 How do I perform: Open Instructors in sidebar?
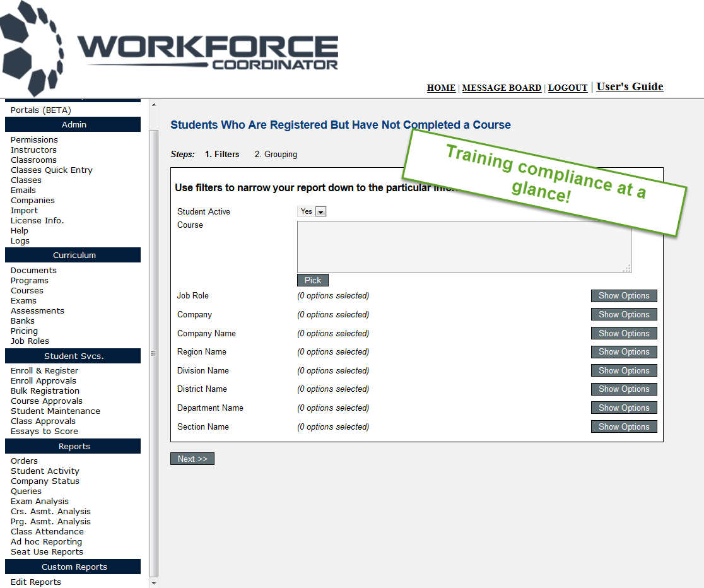point(33,150)
